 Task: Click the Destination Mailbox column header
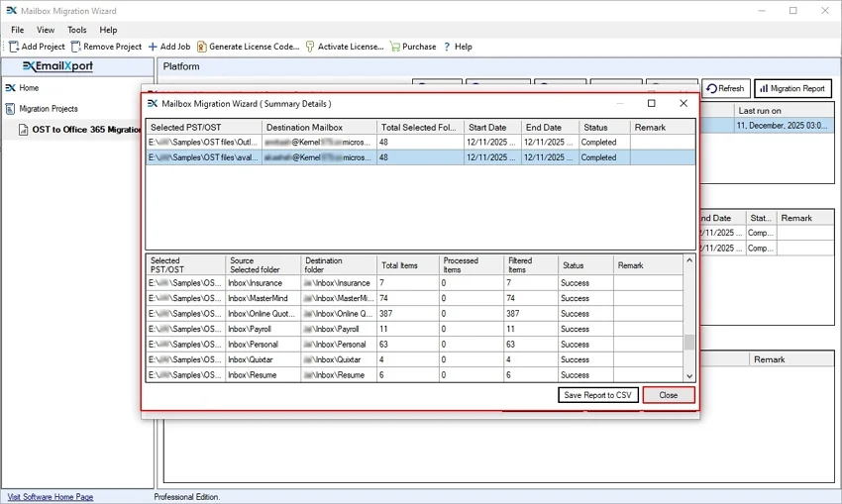click(320, 127)
